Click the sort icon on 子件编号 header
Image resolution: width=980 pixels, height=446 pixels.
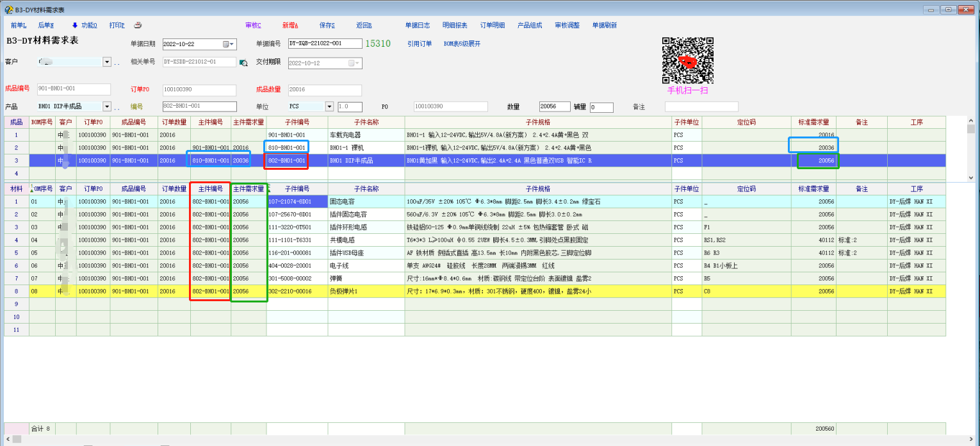(x=269, y=188)
